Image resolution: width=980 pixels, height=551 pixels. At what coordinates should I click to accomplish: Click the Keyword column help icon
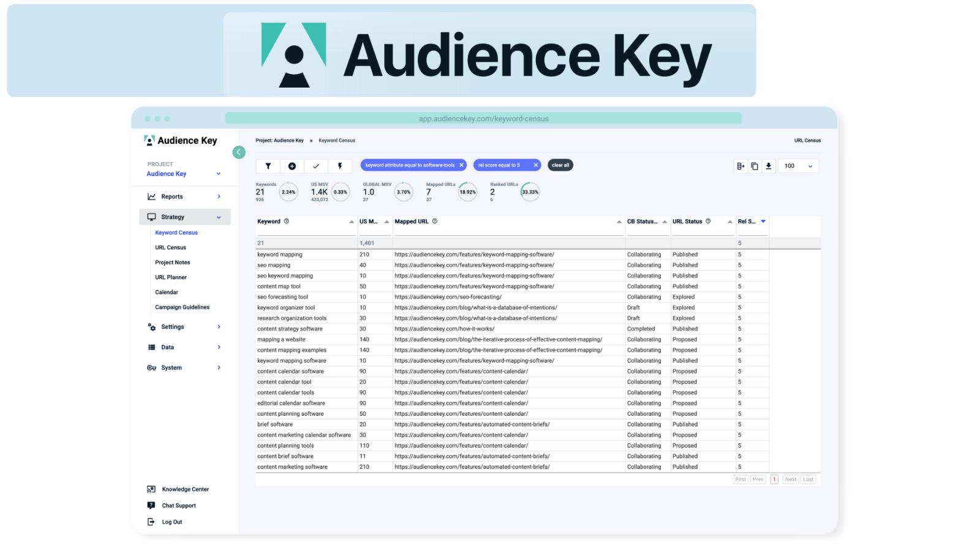286,221
